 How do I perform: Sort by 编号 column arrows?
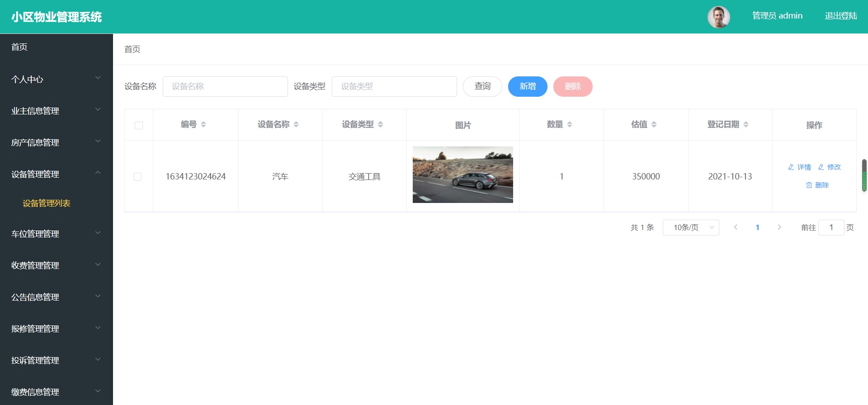(203, 124)
